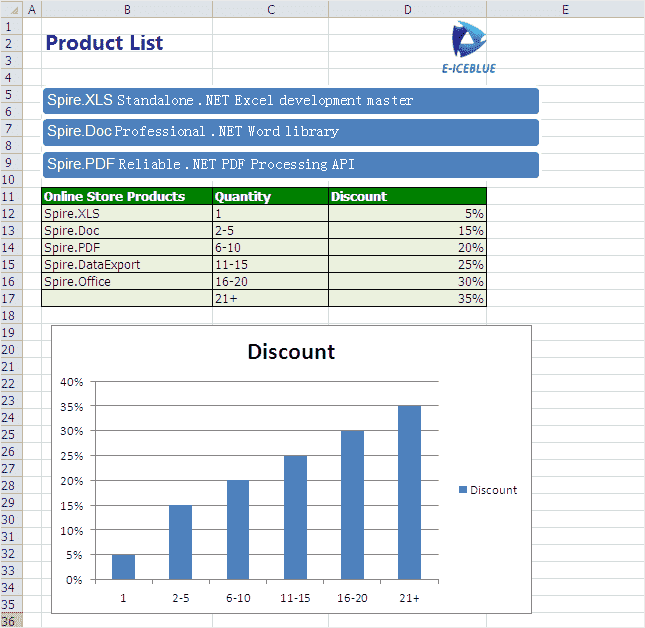Select row 20 header
Viewport: 645px width, 628px height.
[11, 349]
